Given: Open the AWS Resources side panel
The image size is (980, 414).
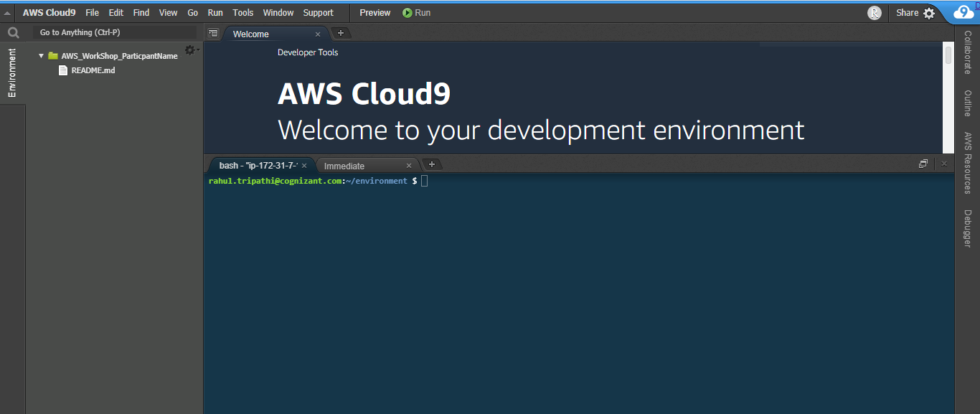Looking at the screenshot, I should tap(967, 163).
